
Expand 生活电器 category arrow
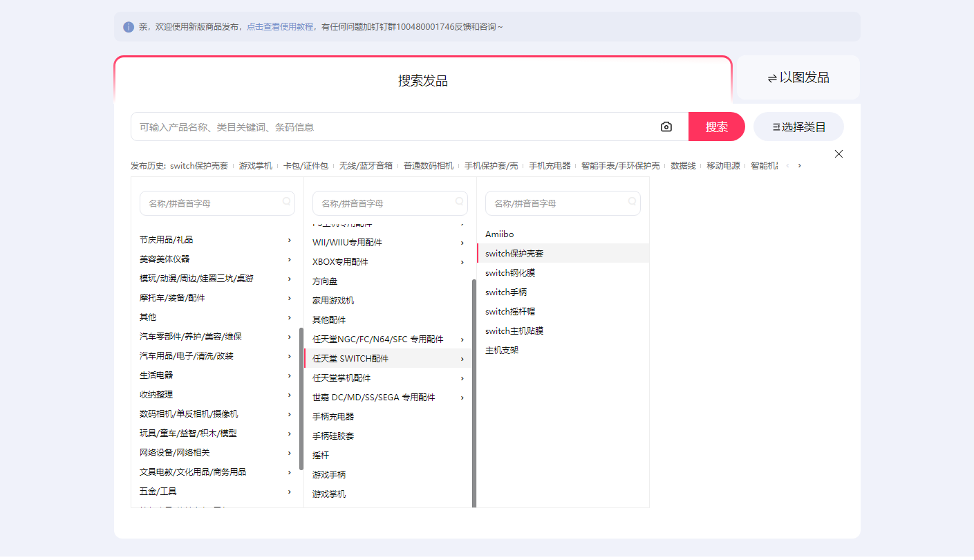point(290,375)
